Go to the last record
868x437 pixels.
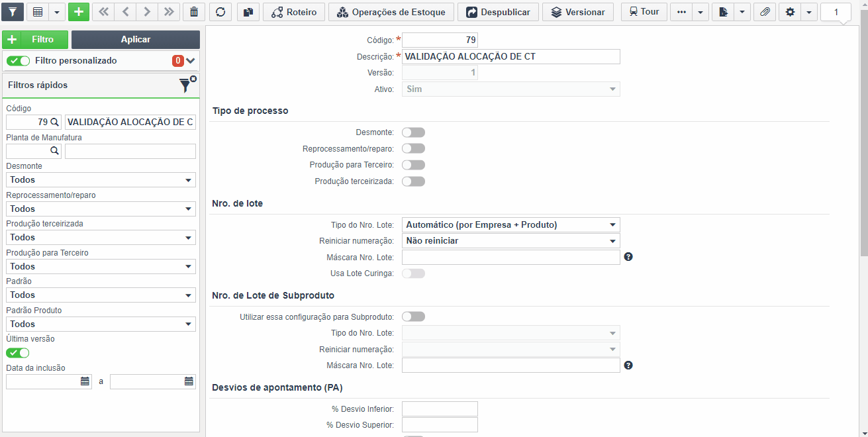[169, 12]
